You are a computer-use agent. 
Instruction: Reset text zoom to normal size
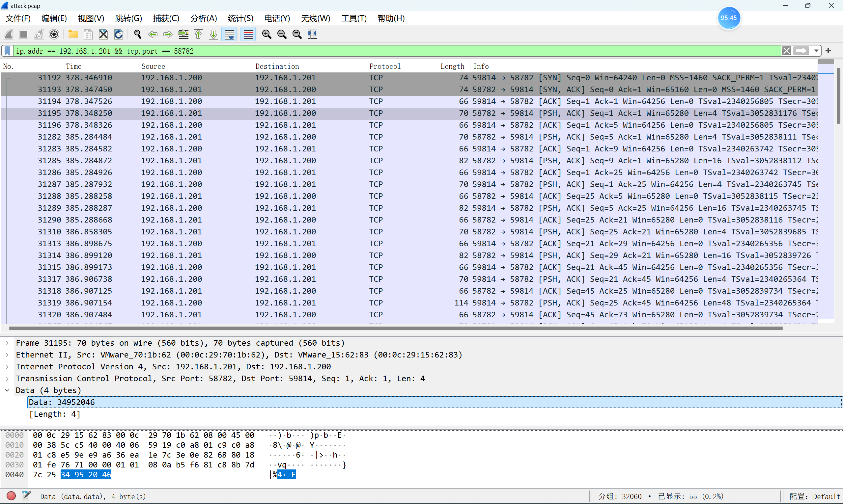pyautogui.click(x=297, y=34)
